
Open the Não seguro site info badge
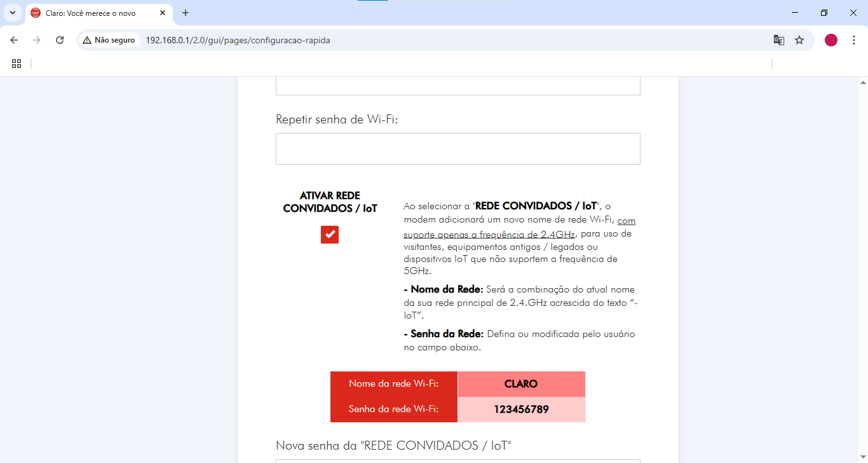coord(109,40)
